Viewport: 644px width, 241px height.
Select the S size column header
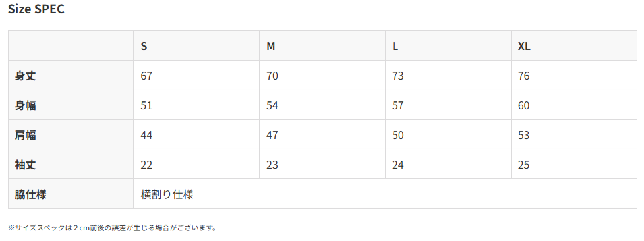pyautogui.click(x=144, y=46)
